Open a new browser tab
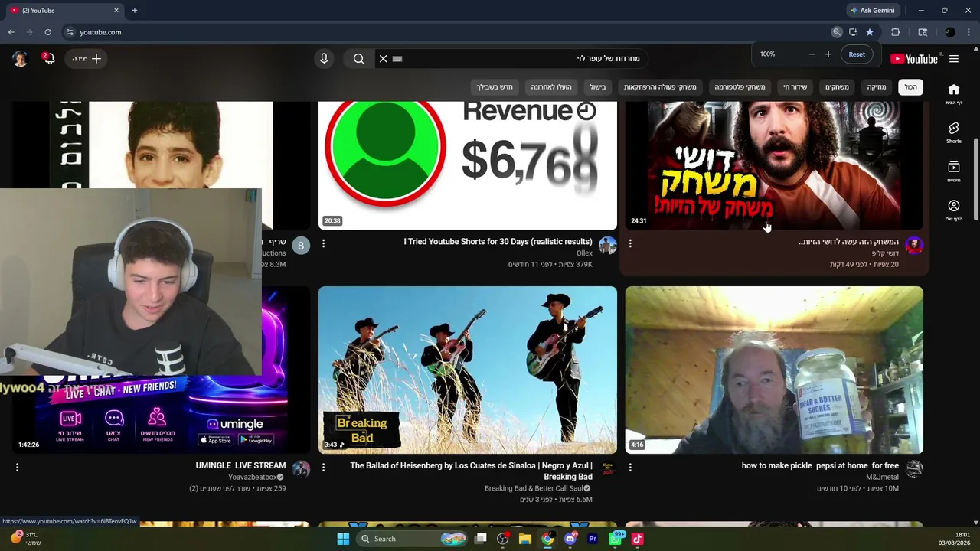The height and width of the screenshot is (551, 980). coord(134,11)
